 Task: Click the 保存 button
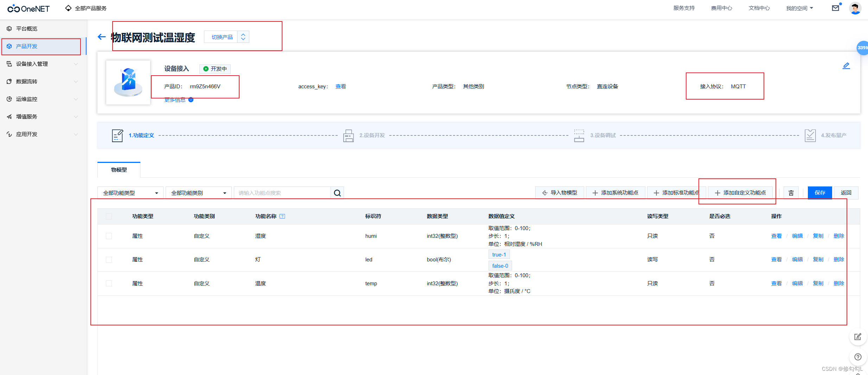click(820, 193)
